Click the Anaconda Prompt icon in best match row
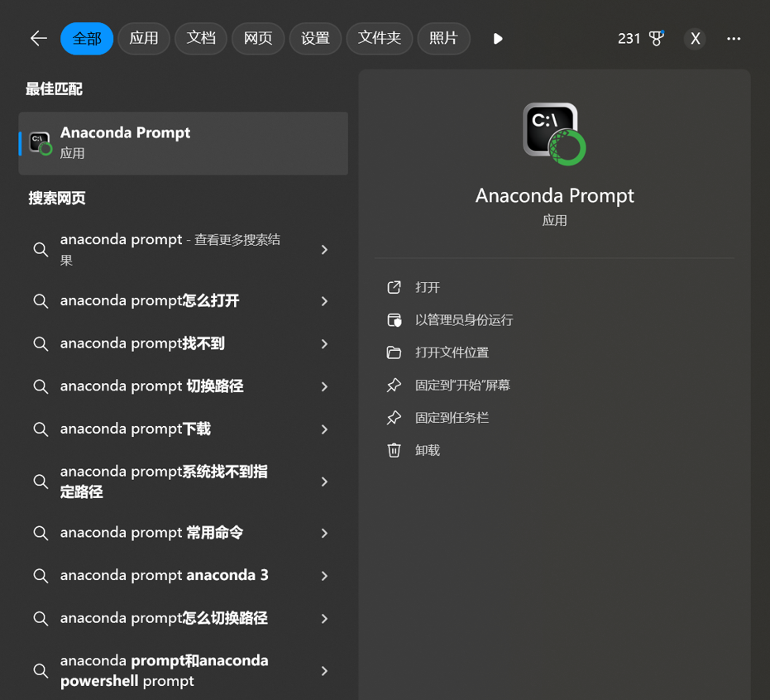The height and width of the screenshot is (700, 770). (x=41, y=143)
